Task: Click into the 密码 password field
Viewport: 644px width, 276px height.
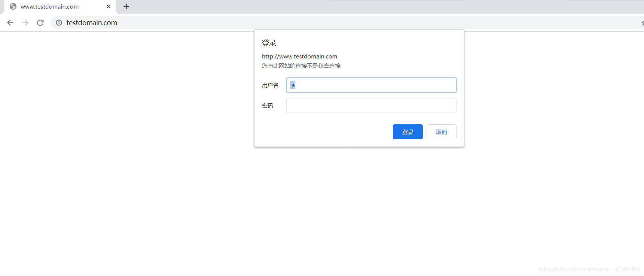Action: 371,106
